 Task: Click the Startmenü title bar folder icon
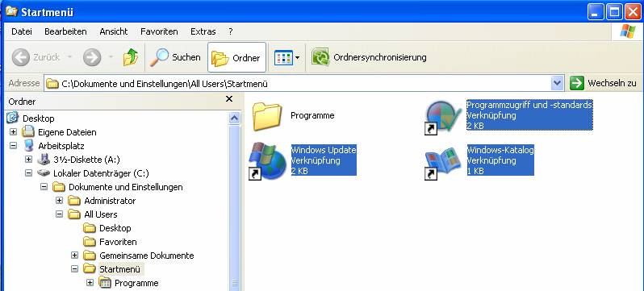tap(12, 11)
